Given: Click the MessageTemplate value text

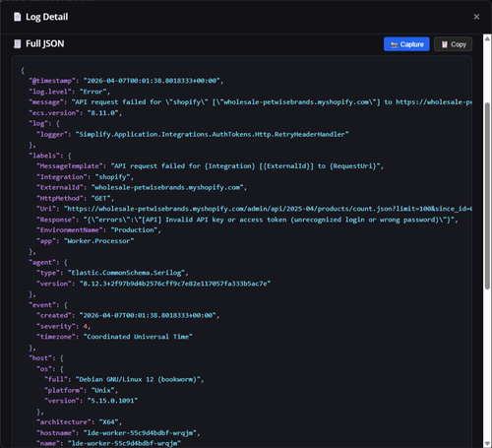Looking at the screenshot, I should pyautogui.click(x=245, y=166).
